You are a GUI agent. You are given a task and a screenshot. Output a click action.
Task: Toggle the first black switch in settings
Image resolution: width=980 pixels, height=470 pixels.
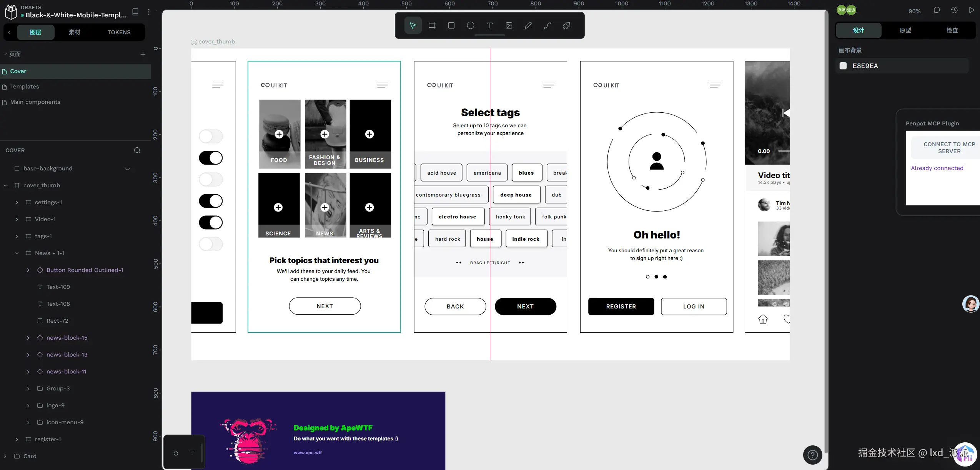point(211,158)
